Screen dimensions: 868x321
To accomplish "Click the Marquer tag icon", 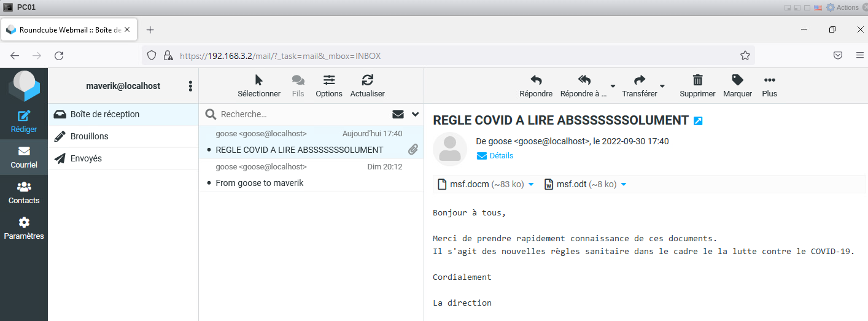I will 737,80.
